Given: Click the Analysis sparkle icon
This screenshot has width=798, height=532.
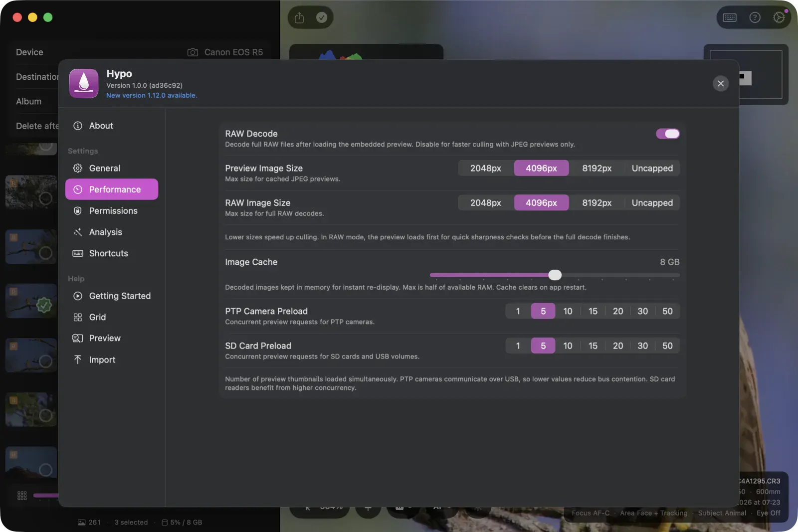Looking at the screenshot, I should click(x=78, y=232).
